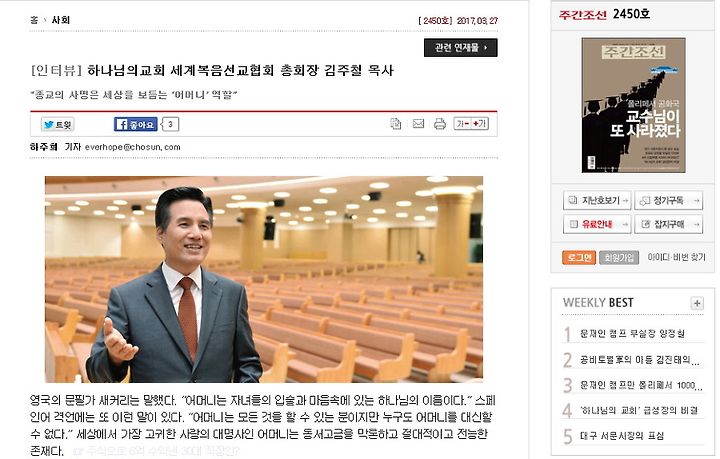Open 아이디·비번 찾기 link
720x459 pixels.
(x=676, y=257)
